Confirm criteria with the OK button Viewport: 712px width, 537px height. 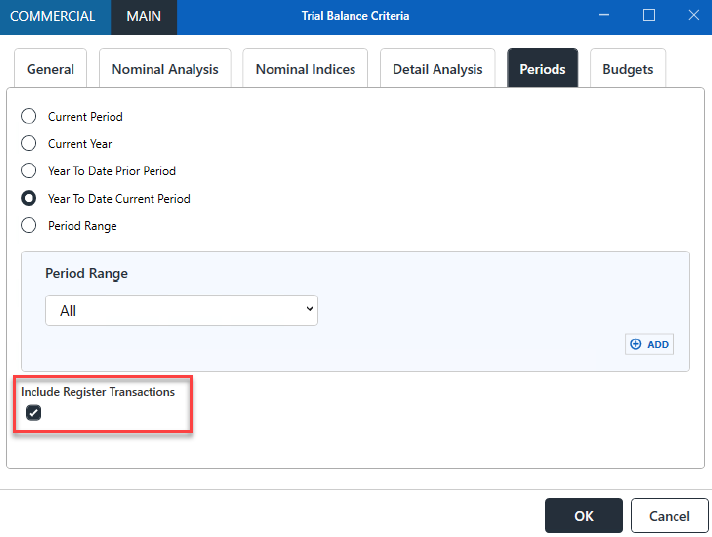[x=583, y=516]
